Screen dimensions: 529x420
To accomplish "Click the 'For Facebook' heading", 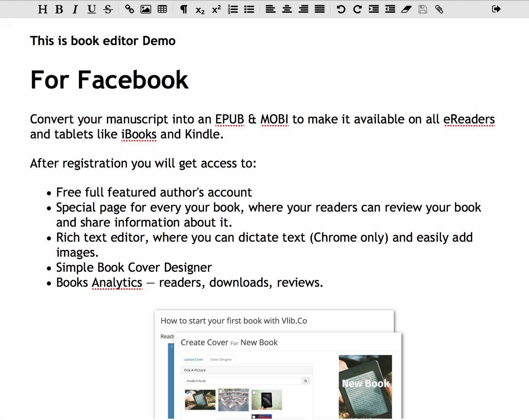I will pyautogui.click(x=109, y=79).
